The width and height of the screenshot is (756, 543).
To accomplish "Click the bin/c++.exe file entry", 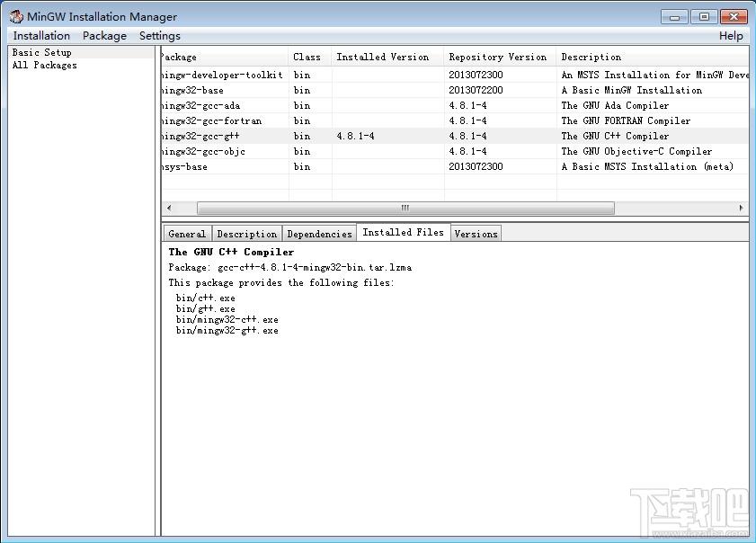I will point(206,298).
